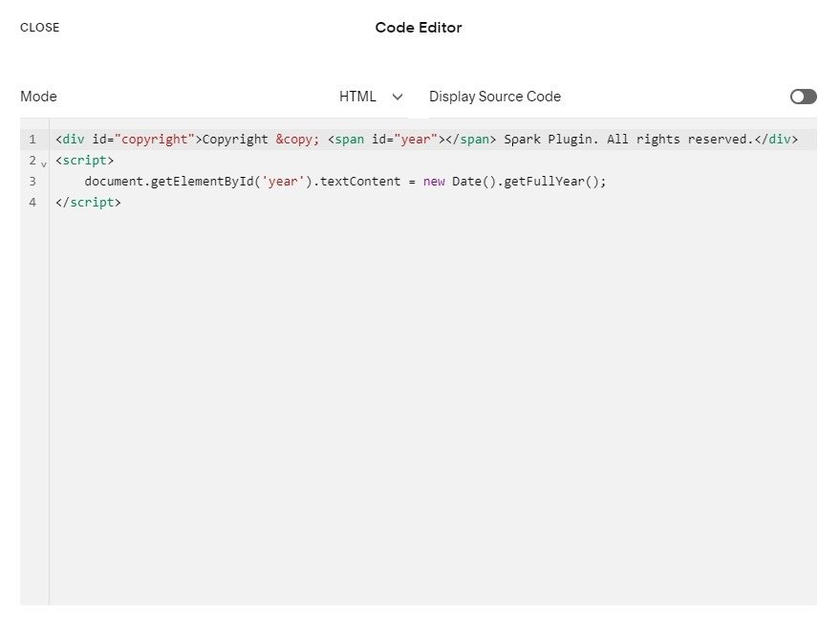Image resolution: width=840 pixels, height=631 pixels.
Task: Click line number 1 in the gutter
Action: pyautogui.click(x=32, y=139)
